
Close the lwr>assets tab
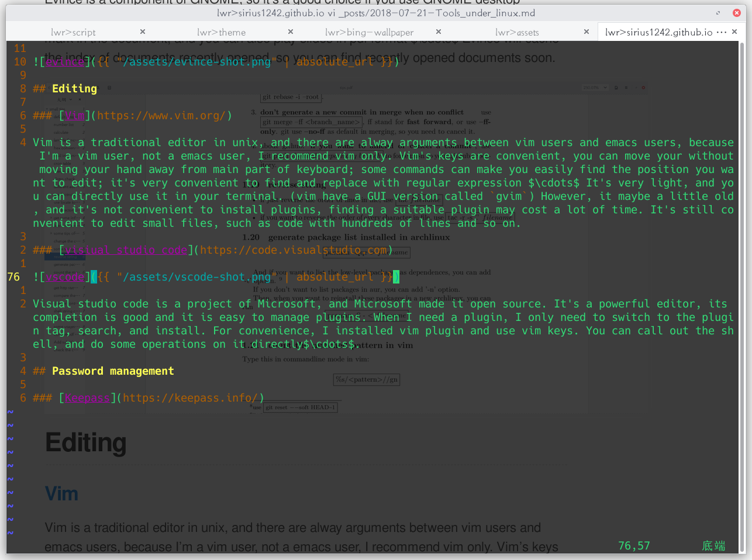pos(587,32)
